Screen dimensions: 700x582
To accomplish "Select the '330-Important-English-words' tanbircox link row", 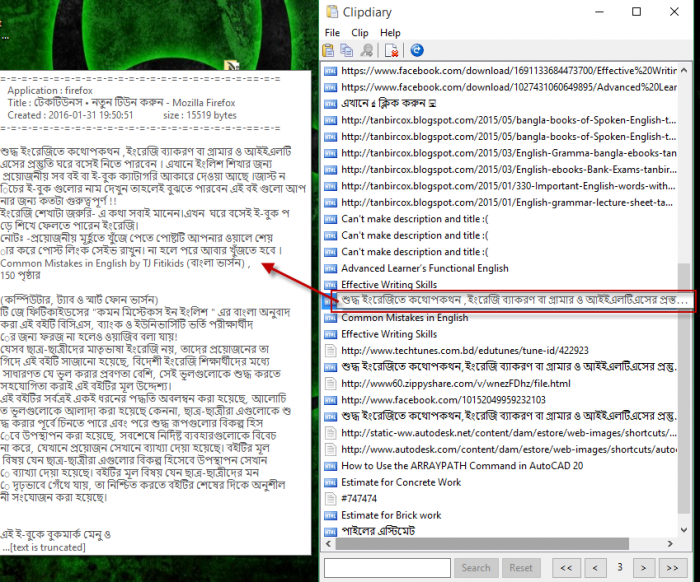I will [x=500, y=186].
